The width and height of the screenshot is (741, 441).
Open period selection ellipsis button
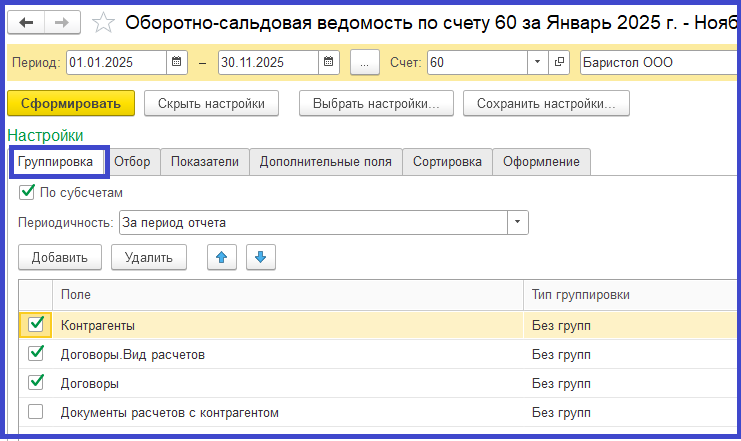(x=364, y=62)
